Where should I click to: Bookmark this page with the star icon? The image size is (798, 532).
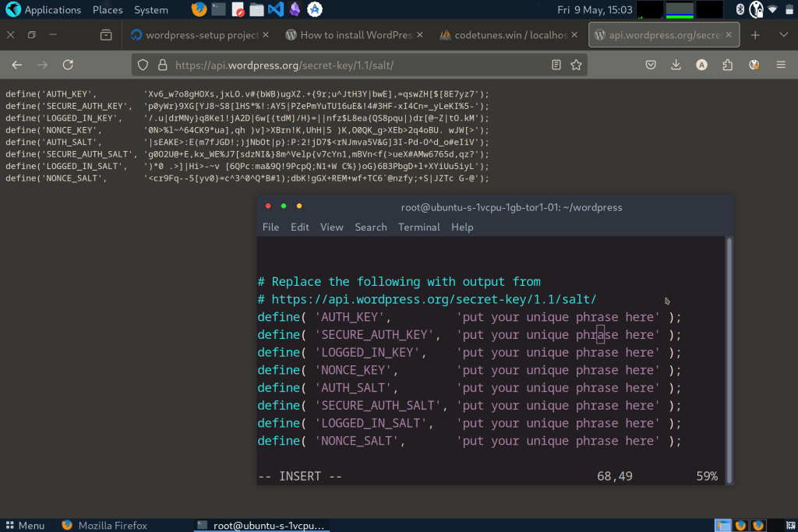pos(576,65)
